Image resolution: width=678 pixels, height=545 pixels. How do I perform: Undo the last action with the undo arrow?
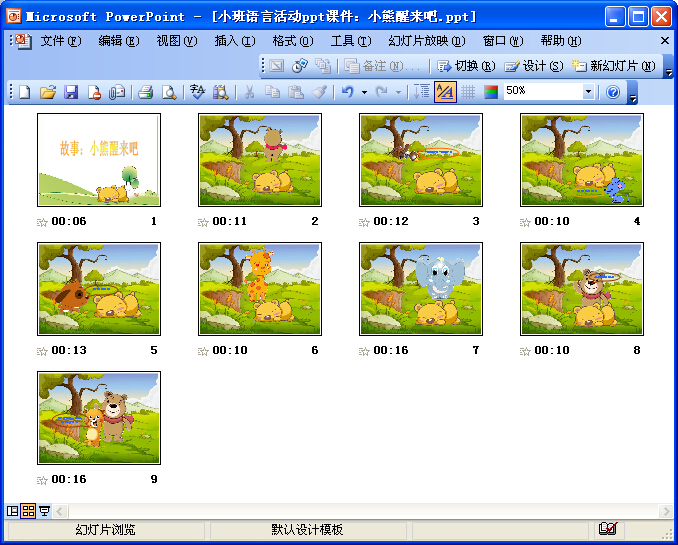pos(348,92)
